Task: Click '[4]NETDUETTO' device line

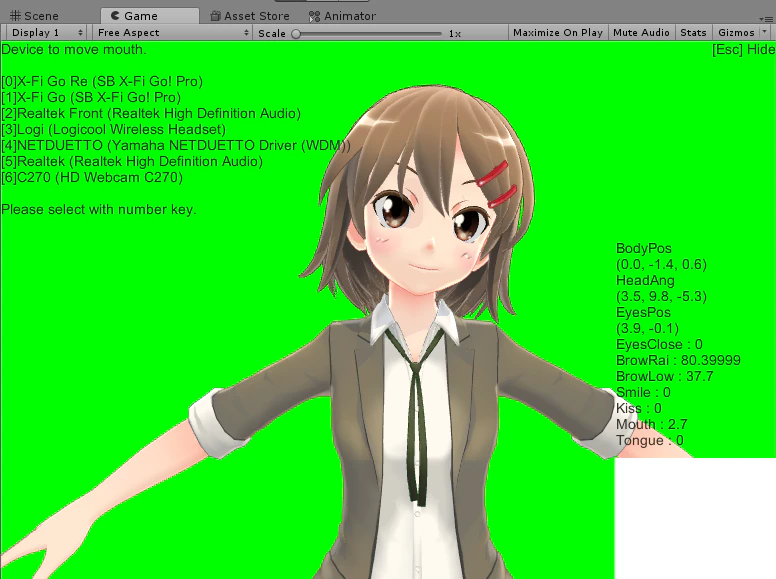Action: pyautogui.click(x=176, y=145)
